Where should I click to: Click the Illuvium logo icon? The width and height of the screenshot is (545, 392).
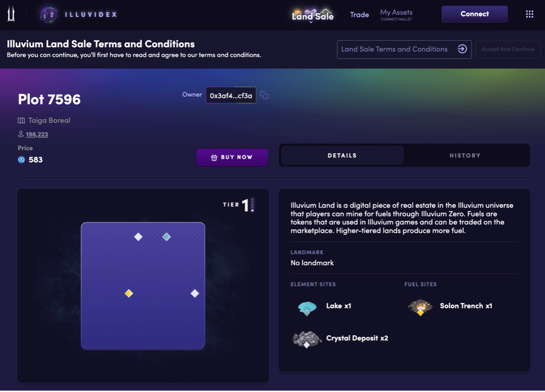(x=11, y=14)
